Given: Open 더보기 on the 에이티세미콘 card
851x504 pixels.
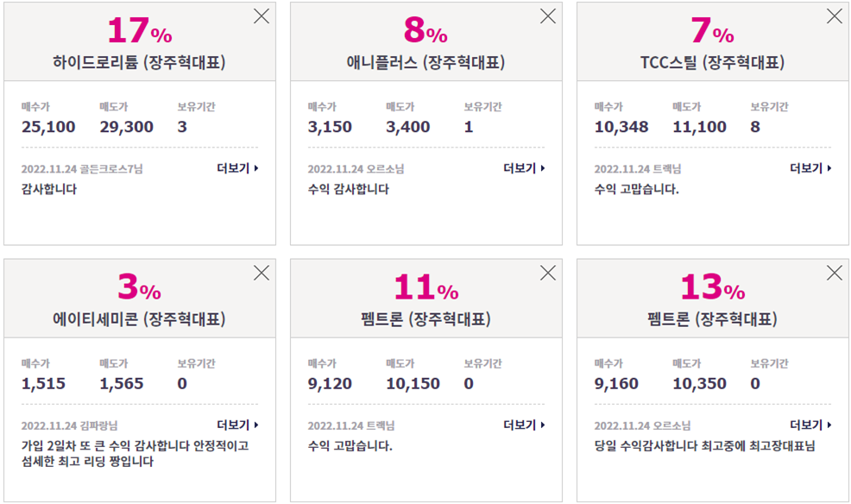Looking at the screenshot, I should pos(237,425).
